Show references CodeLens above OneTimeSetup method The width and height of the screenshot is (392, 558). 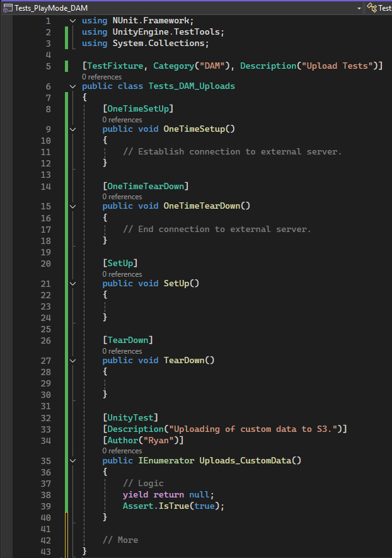pos(122,120)
